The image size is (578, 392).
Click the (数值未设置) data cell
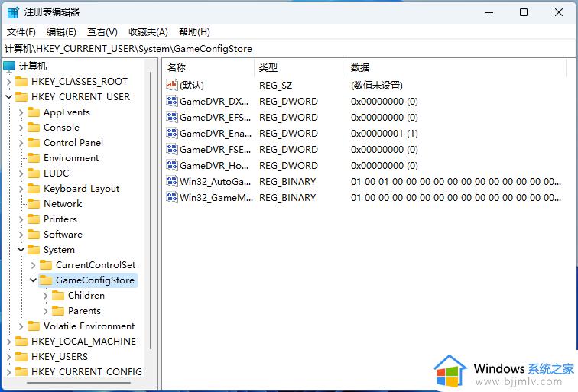376,85
